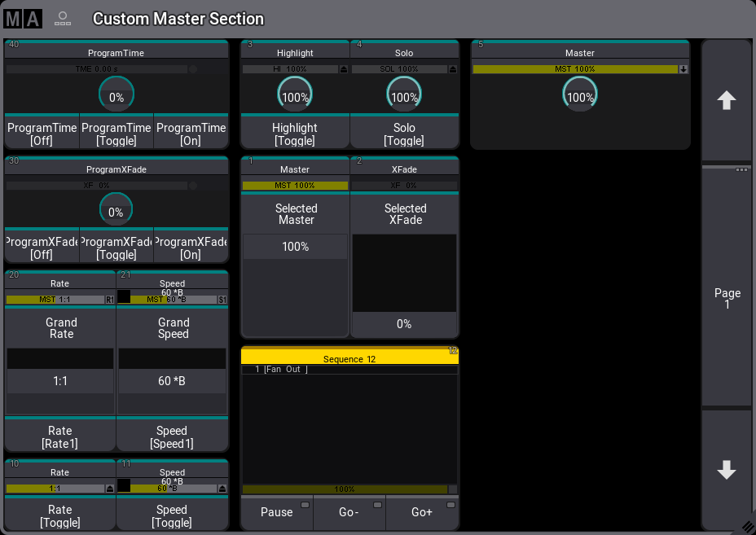
Task: Click the MA logo in the title bar
Action: [x=24, y=18]
